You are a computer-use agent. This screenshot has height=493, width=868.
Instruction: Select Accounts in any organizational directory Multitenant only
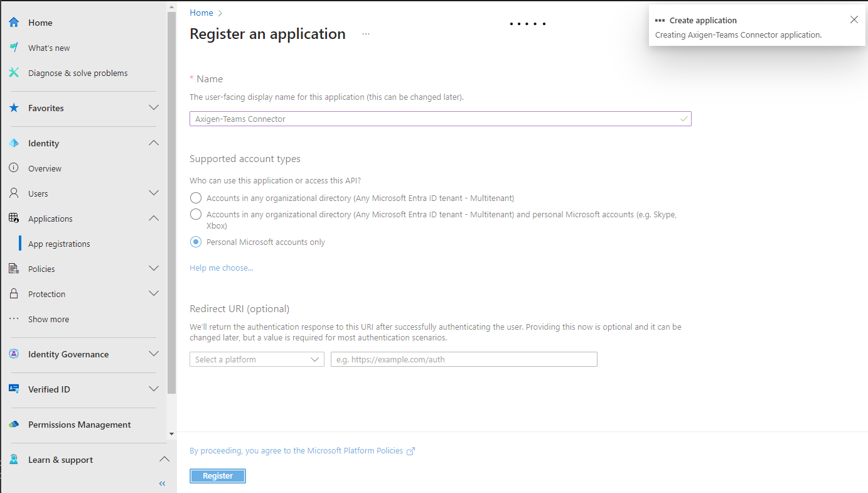(196, 198)
